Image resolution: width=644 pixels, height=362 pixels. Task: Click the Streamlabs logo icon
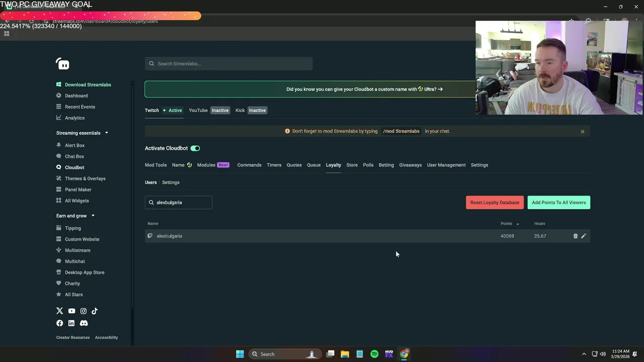[62, 64]
